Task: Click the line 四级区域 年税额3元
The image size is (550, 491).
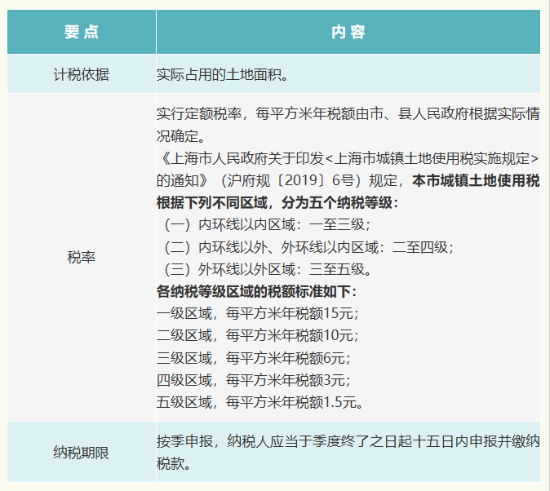Action: pyautogui.click(x=253, y=380)
